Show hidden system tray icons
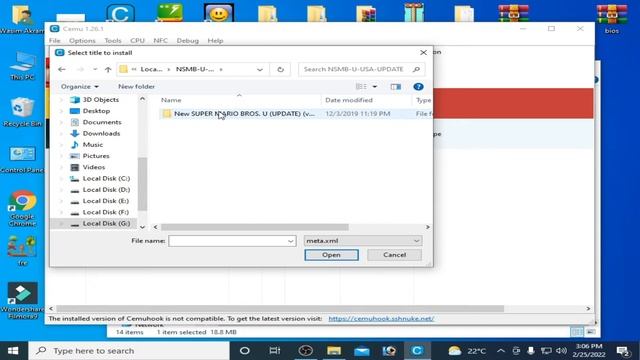 501,351
